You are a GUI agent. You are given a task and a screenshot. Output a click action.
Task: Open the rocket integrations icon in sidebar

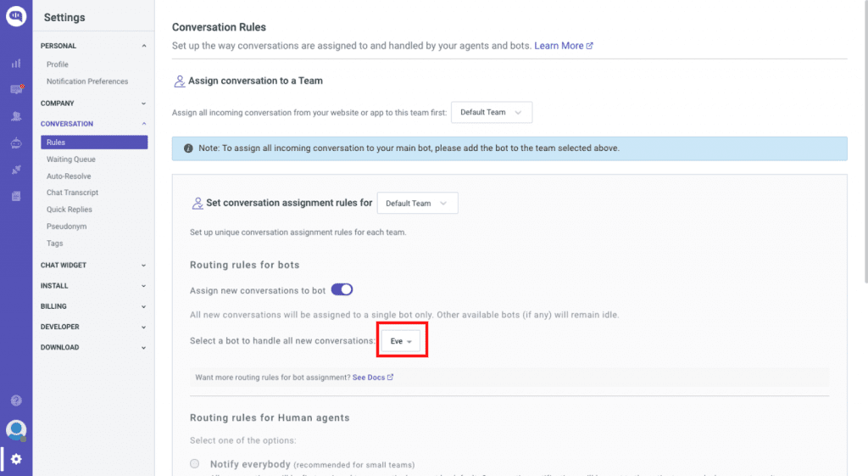[16, 170]
